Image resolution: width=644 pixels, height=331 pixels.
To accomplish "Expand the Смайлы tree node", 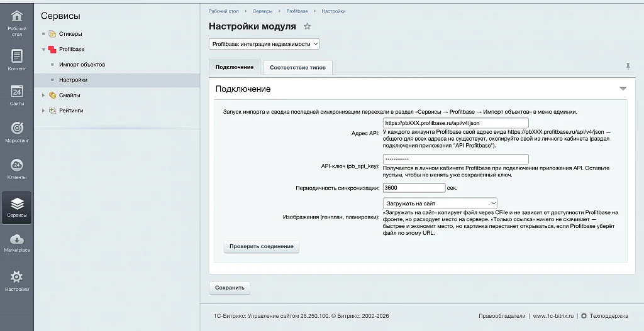I will pos(43,95).
